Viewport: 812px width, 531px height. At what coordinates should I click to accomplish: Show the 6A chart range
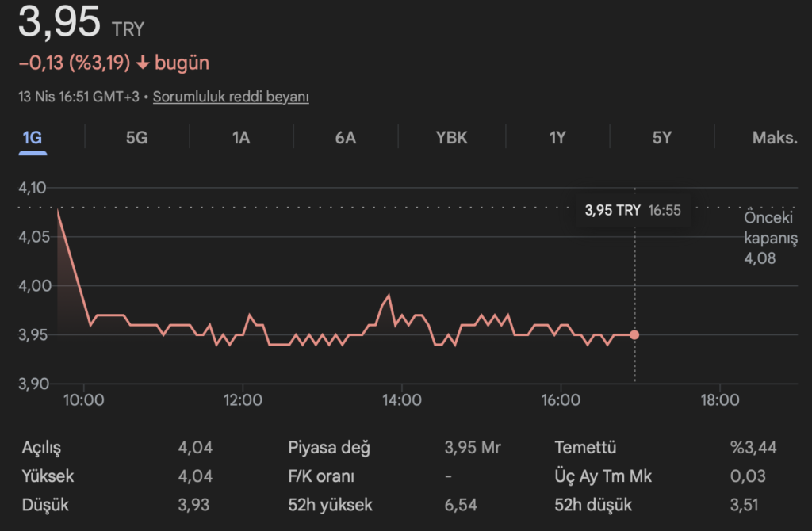click(x=346, y=137)
